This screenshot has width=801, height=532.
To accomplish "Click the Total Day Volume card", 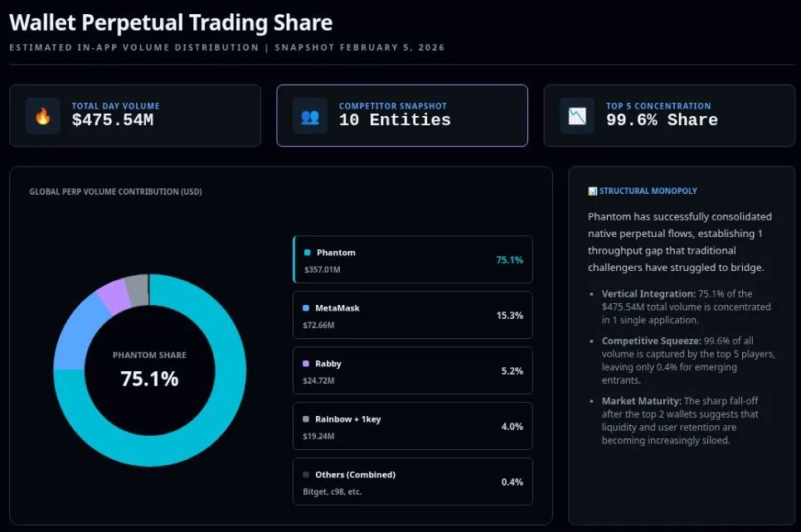I will pyautogui.click(x=134, y=116).
